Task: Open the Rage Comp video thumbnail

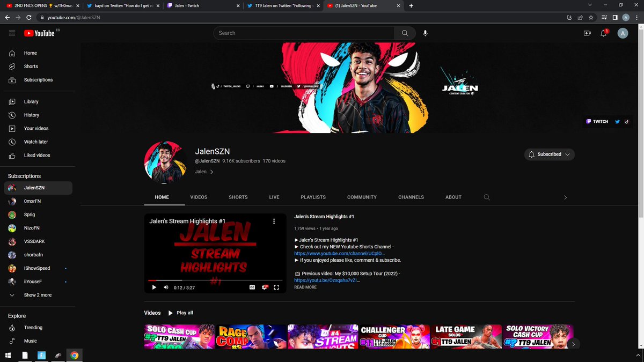Action: click(251, 337)
